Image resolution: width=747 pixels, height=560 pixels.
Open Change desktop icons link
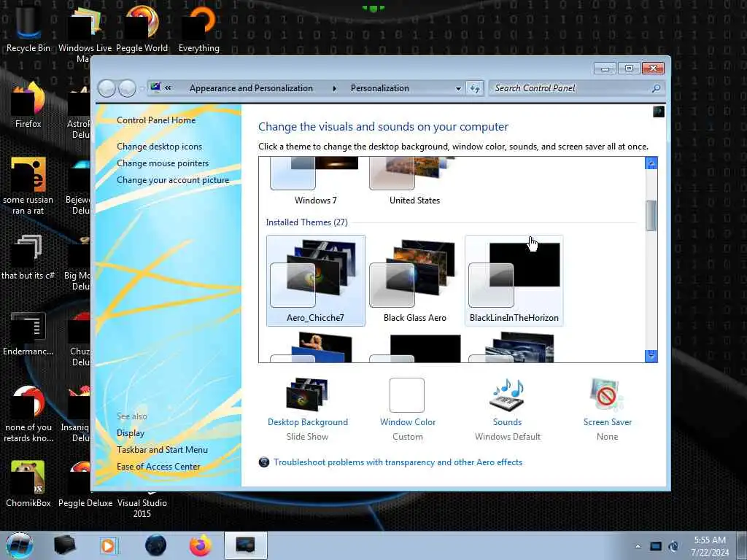159,146
